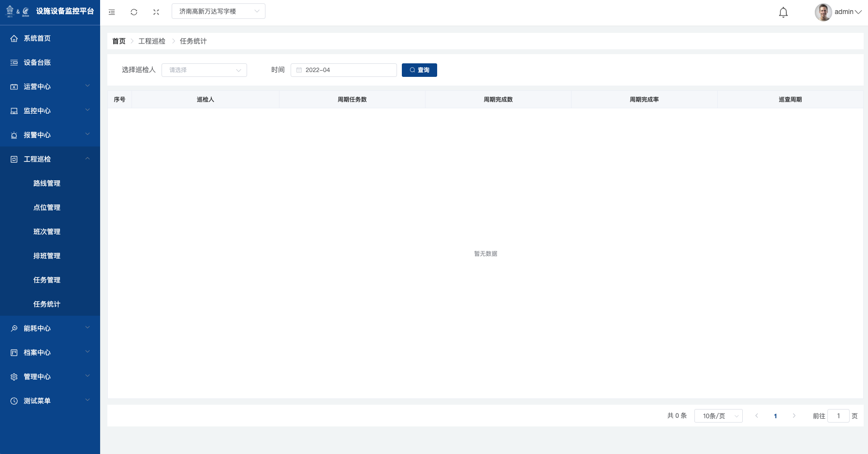Viewport: 868px width, 454px height.
Task: Go to 系统首页 in the sidebar
Action: coord(37,38)
